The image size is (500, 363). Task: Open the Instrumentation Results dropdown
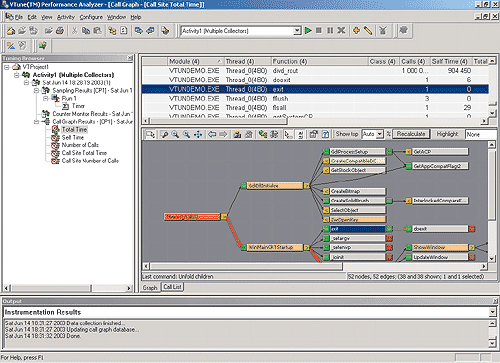click(x=492, y=312)
